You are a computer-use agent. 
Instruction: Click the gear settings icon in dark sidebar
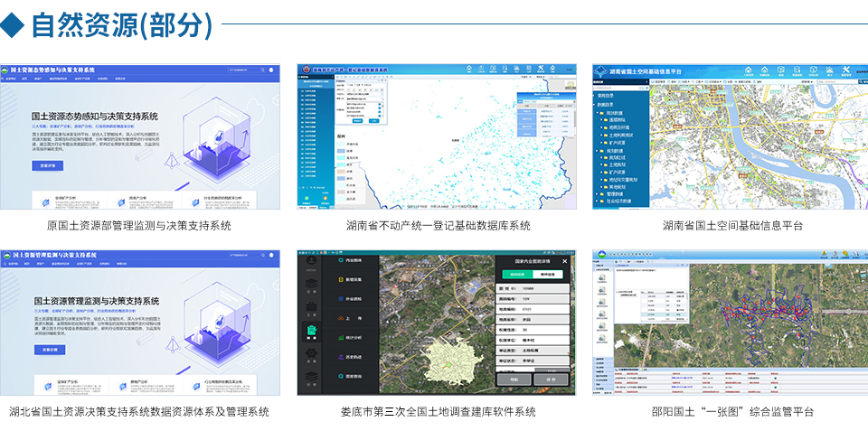(310, 354)
